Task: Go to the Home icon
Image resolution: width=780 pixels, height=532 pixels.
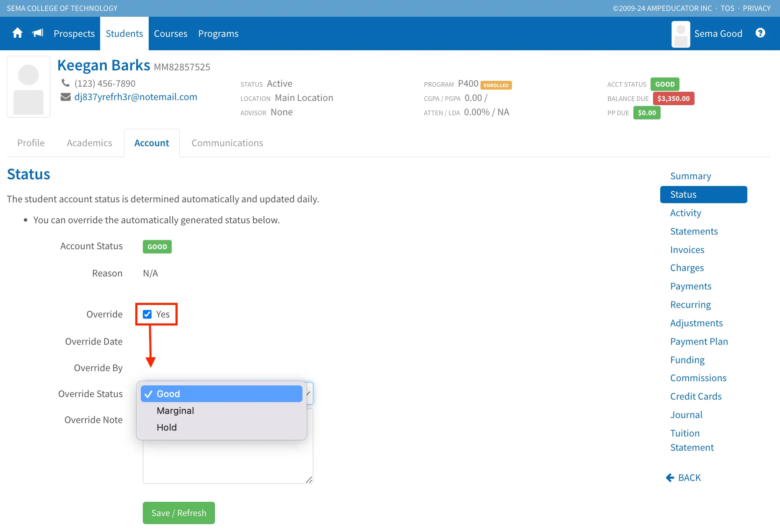Action: (x=17, y=33)
